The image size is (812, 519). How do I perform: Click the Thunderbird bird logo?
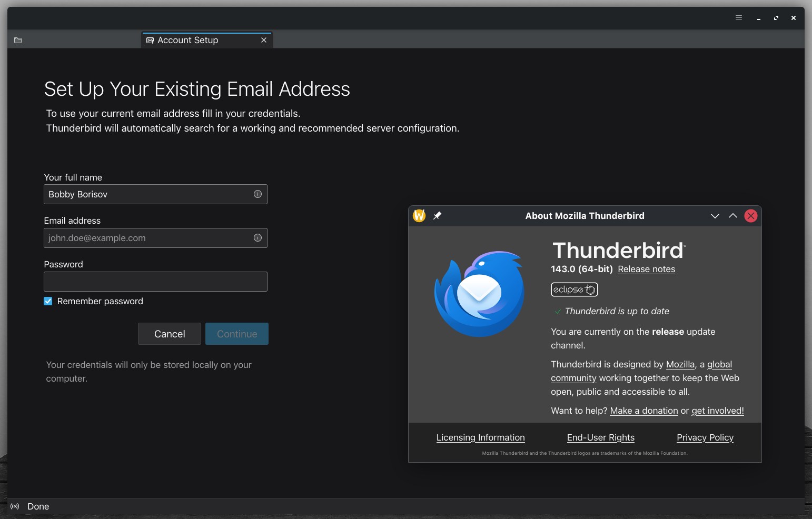coord(479,294)
